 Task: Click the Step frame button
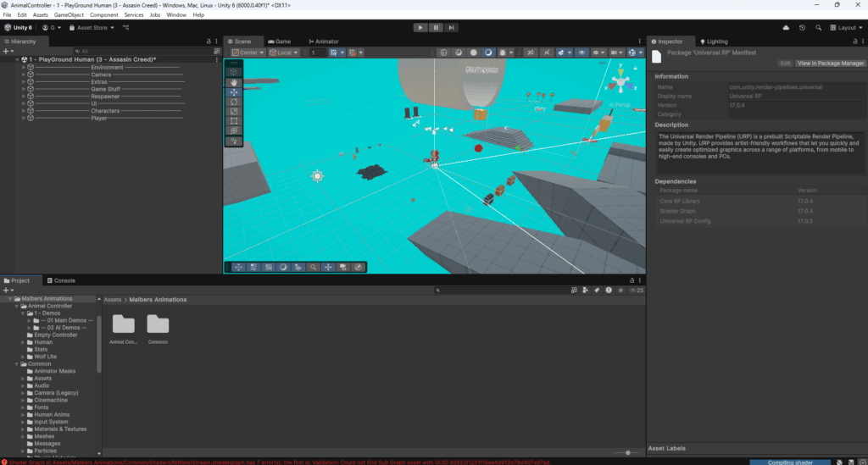[451, 28]
